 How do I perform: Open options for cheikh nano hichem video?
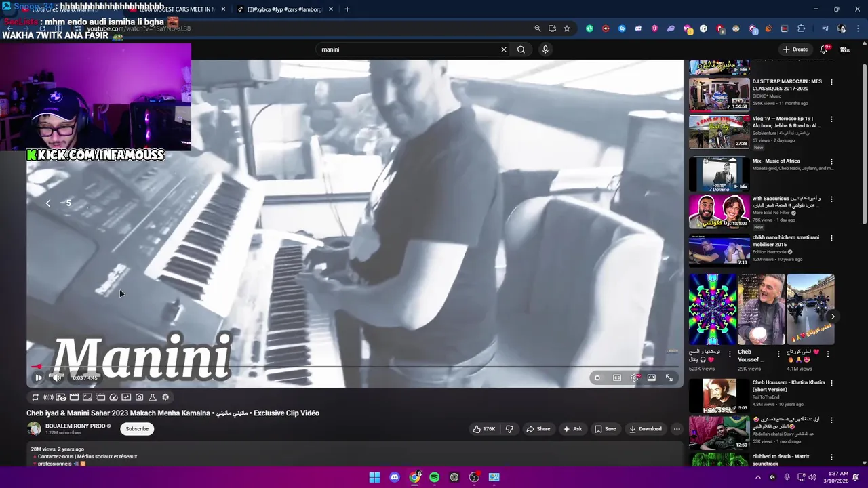pyautogui.click(x=831, y=238)
